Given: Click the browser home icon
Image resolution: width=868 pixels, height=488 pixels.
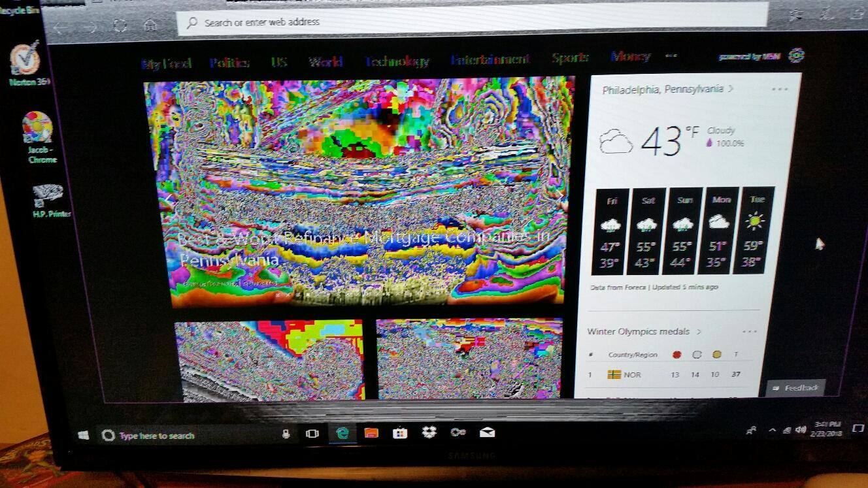Looking at the screenshot, I should click(x=150, y=26).
